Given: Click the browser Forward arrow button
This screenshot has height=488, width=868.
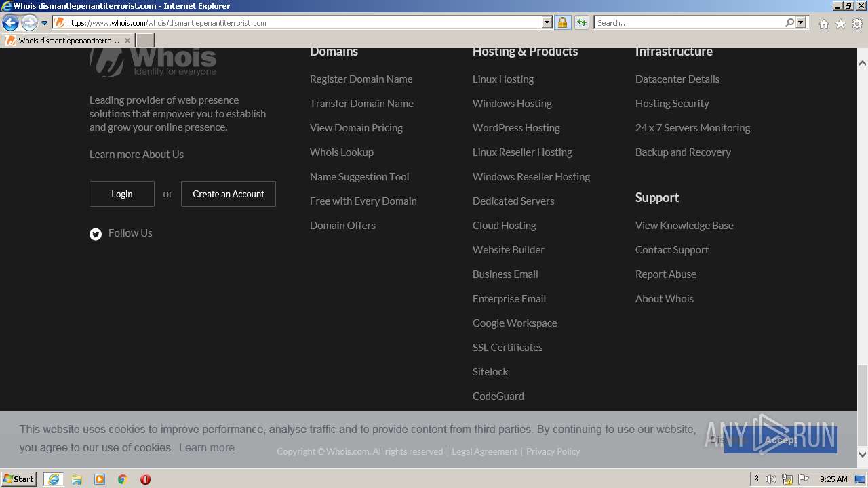Looking at the screenshot, I should (x=29, y=23).
